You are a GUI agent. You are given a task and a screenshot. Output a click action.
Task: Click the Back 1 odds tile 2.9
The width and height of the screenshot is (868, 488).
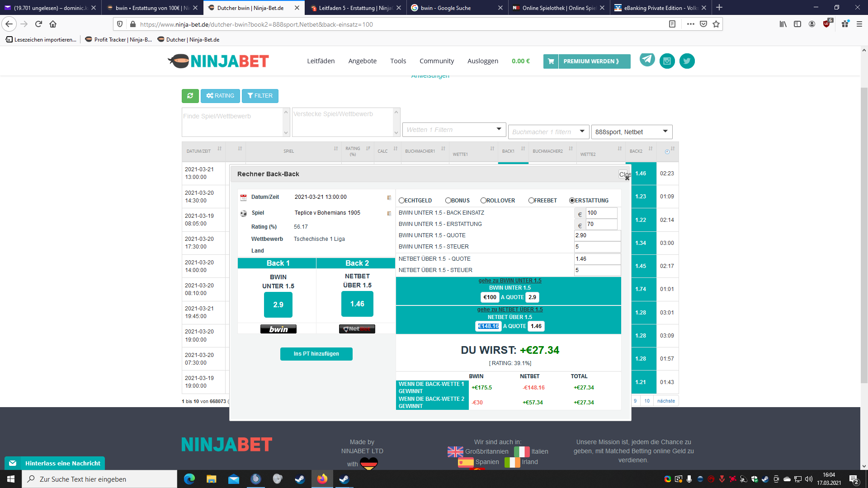278,305
